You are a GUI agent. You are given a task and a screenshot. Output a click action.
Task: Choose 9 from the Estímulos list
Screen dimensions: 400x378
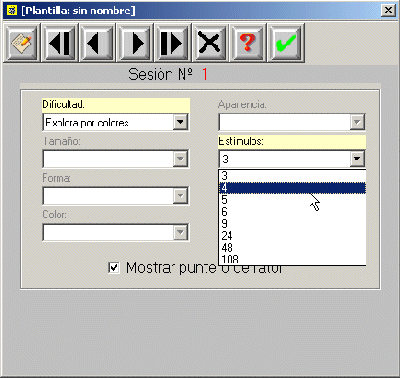point(292,224)
